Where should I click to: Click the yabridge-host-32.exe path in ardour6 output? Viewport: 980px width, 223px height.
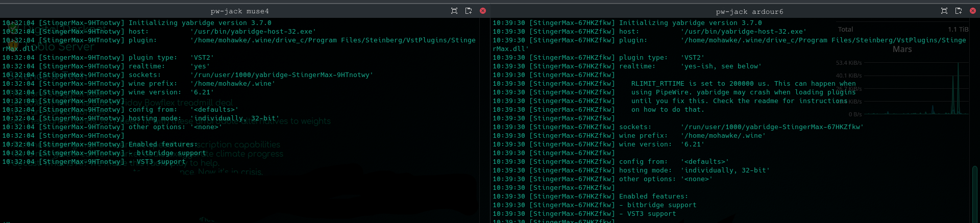(x=743, y=32)
